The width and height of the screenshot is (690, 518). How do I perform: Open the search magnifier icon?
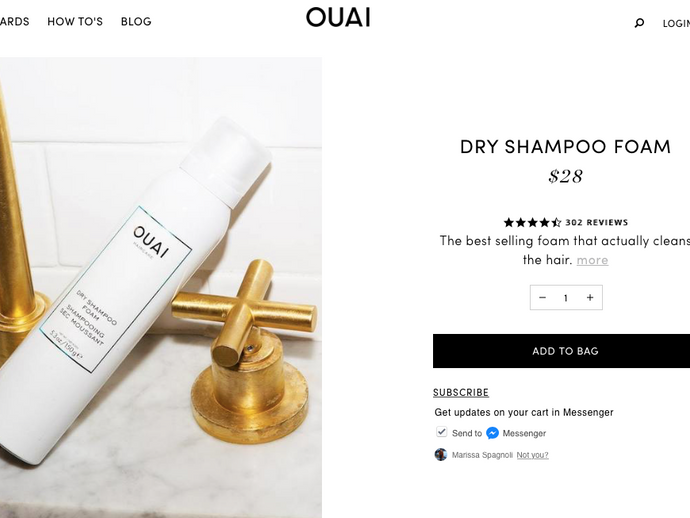pyautogui.click(x=639, y=23)
